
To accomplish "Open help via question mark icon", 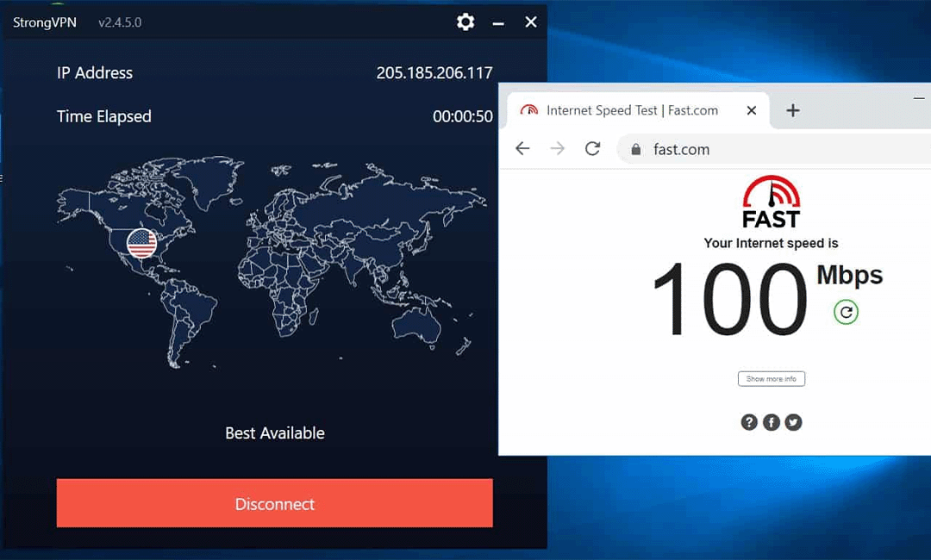I will click(x=749, y=422).
